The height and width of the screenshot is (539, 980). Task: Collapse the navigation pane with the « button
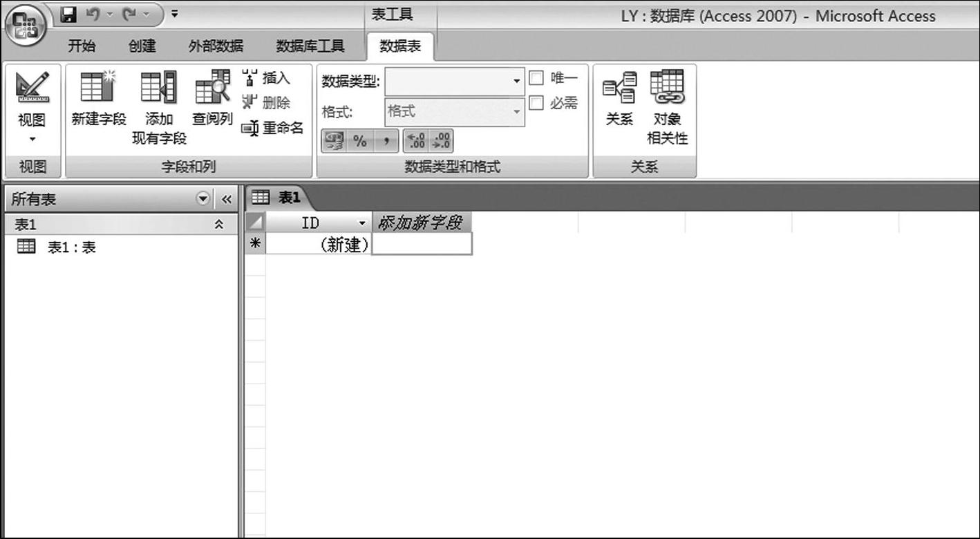227,199
